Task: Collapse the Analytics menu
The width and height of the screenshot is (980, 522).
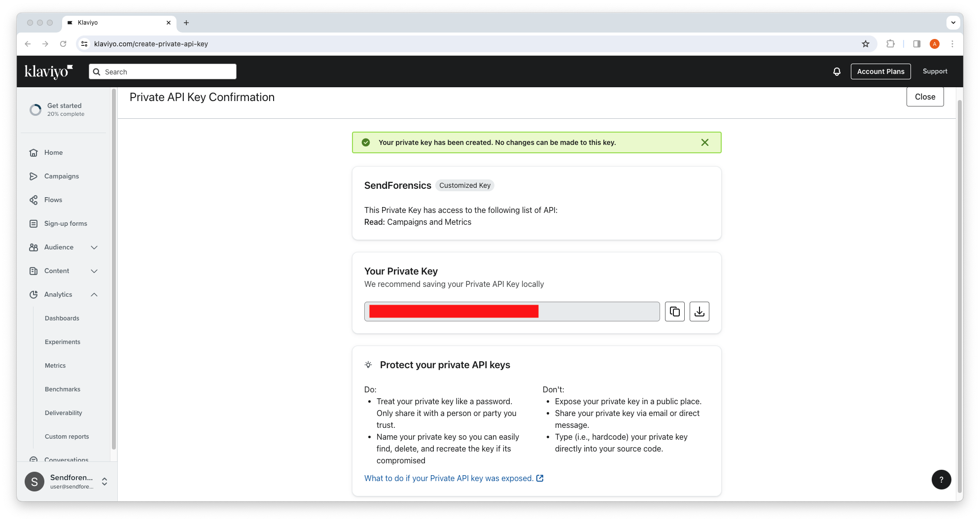Action: [94, 295]
